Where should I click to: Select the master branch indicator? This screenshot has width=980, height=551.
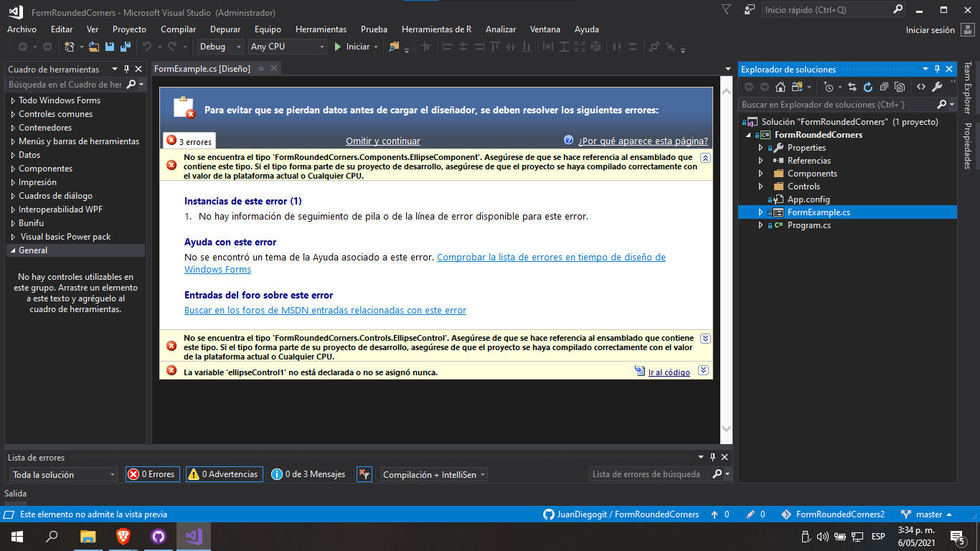[x=931, y=514]
